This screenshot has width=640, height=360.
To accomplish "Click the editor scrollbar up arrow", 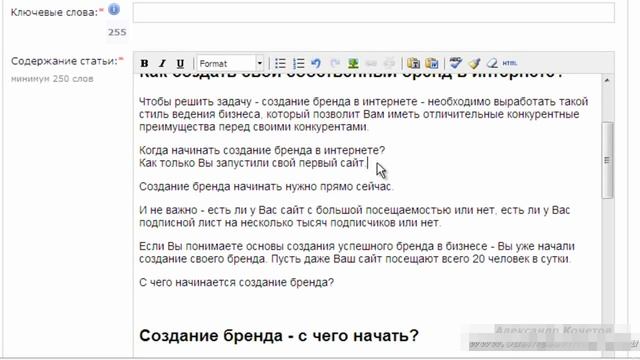I will [607, 80].
